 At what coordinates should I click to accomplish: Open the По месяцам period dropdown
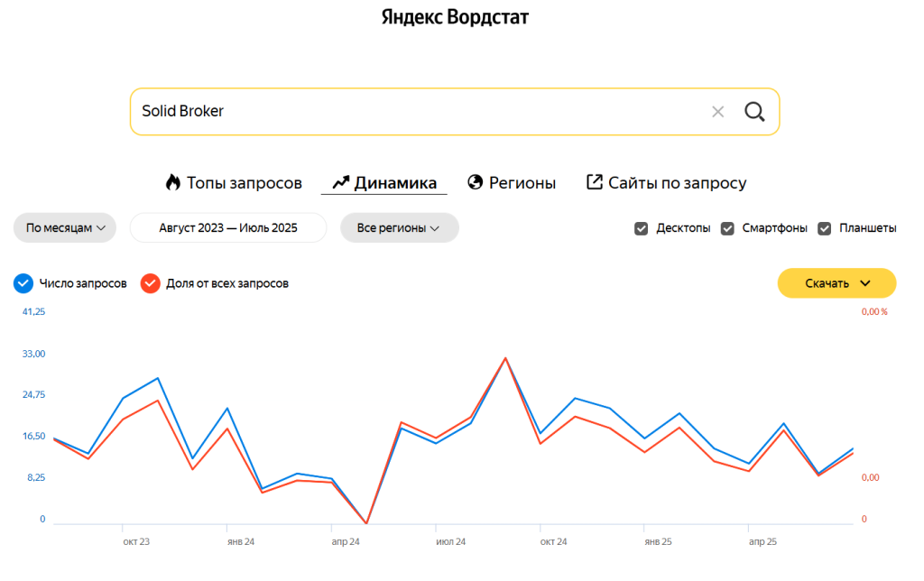(65, 228)
